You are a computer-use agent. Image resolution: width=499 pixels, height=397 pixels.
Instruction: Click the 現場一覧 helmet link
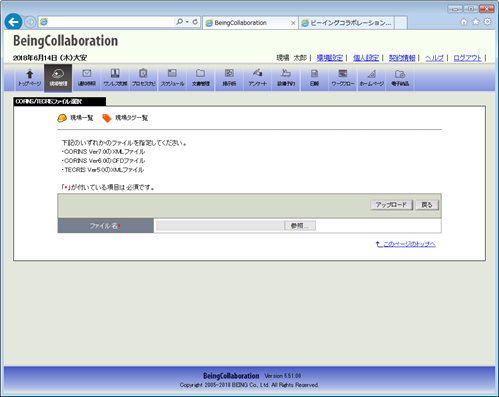click(75, 118)
